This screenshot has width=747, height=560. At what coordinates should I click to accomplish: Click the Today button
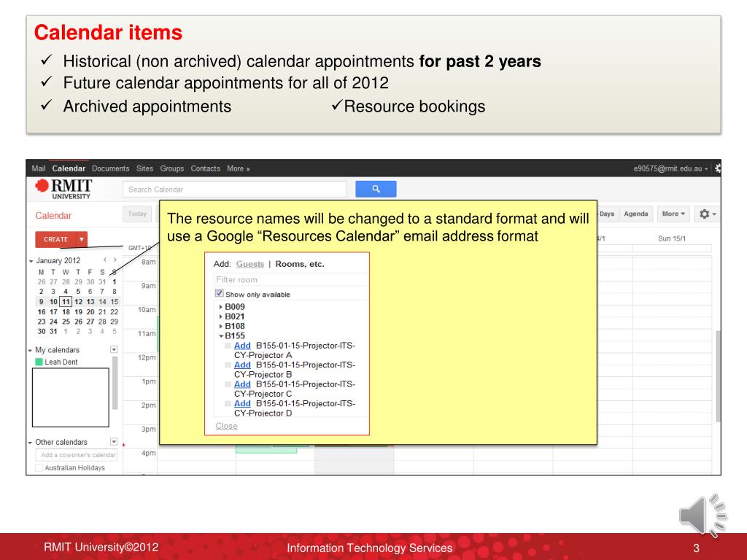coord(137,214)
